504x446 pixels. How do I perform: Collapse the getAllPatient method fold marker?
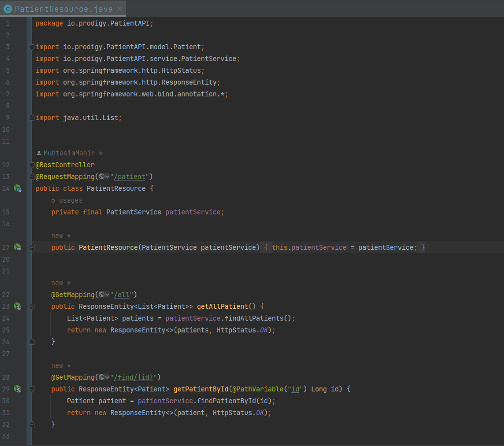click(x=31, y=307)
